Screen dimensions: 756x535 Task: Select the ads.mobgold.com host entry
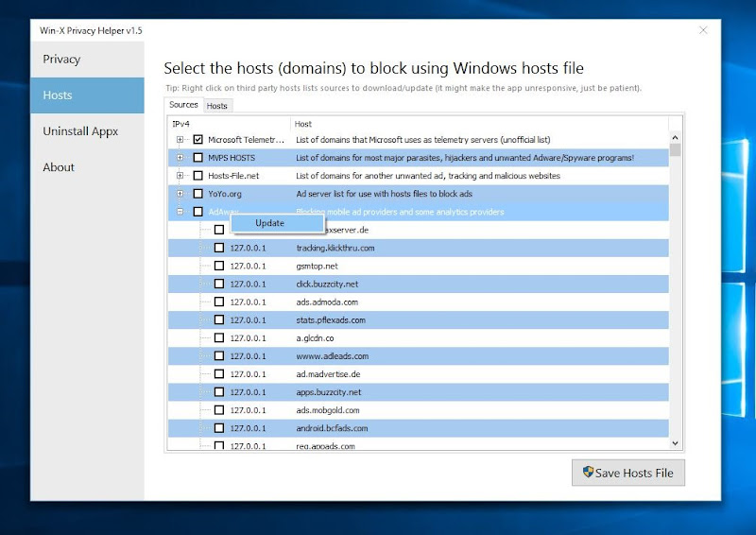click(327, 410)
